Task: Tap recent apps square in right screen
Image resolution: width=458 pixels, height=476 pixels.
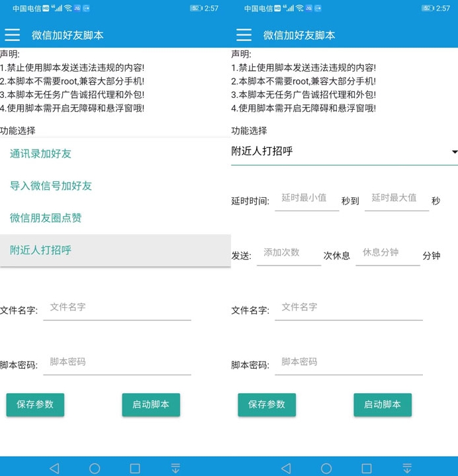Action: coord(367,469)
